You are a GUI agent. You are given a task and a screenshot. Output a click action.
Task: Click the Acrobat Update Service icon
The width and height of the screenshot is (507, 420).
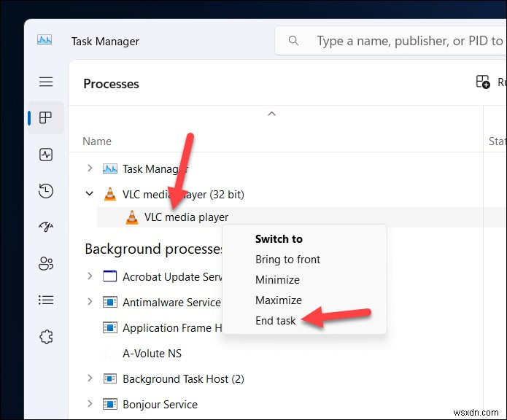coord(109,276)
